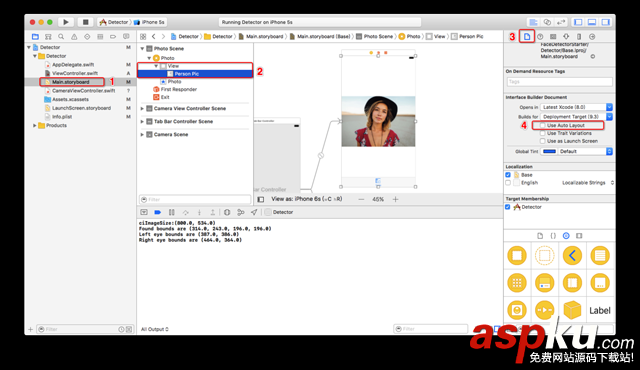This screenshot has height=370, width=640.
Task: Toggle the Utilities panel visibility
Action: click(x=606, y=22)
